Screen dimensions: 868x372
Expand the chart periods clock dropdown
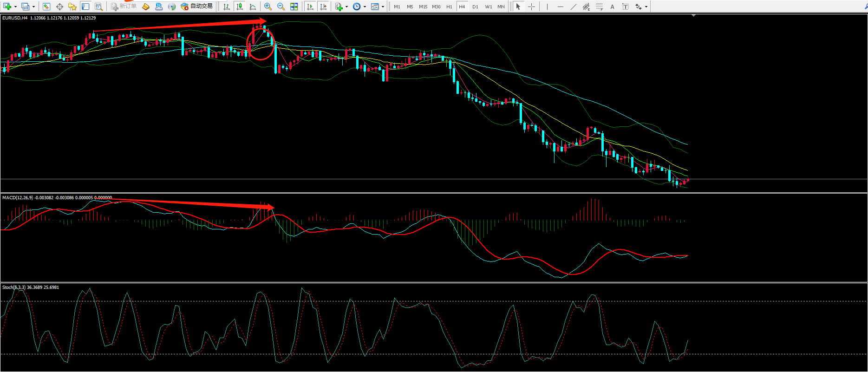pyautogui.click(x=365, y=7)
